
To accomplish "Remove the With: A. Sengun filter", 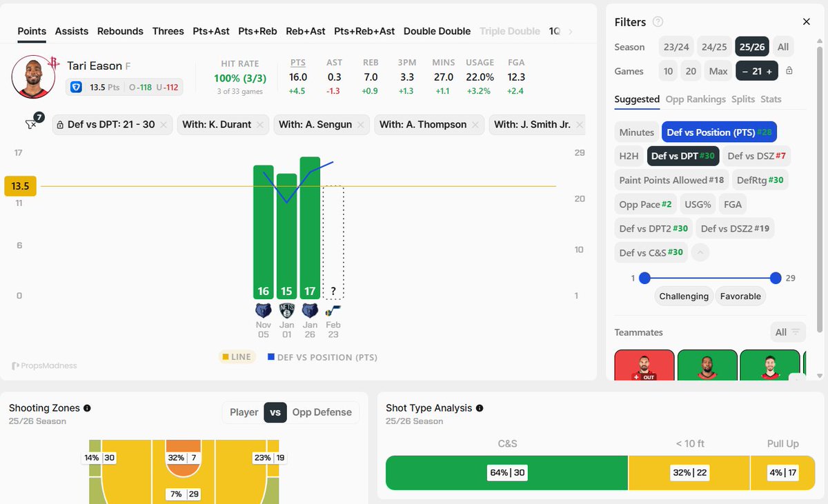I will tap(361, 125).
